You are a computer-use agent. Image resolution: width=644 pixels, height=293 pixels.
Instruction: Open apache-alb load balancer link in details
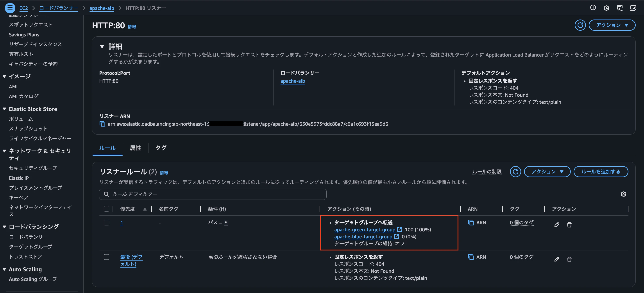click(293, 81)
